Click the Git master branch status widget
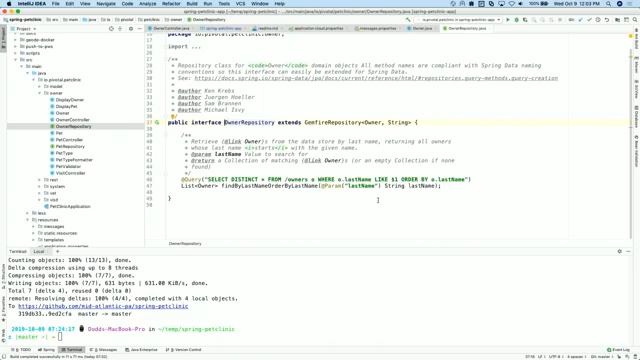 [602, 356]
